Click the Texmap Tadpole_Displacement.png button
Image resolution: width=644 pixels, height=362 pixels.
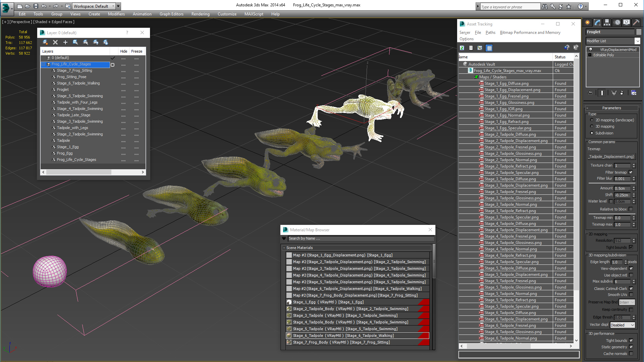click(611, 157)
